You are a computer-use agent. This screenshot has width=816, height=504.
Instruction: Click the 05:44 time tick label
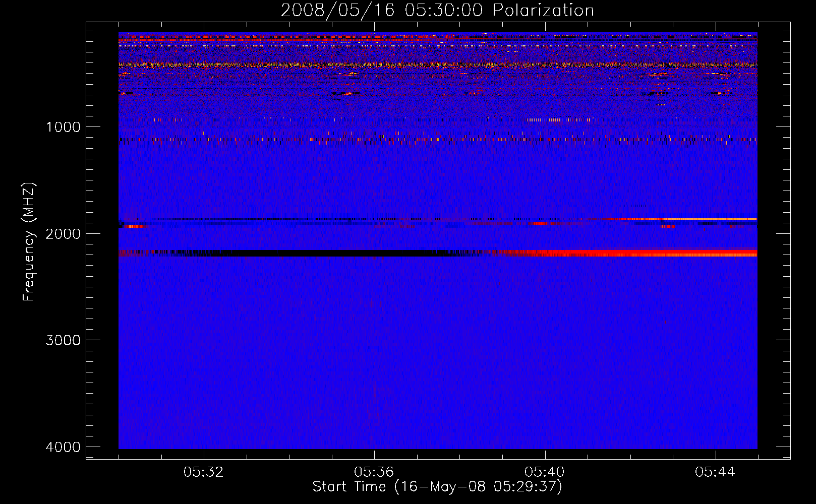point(715,472)
